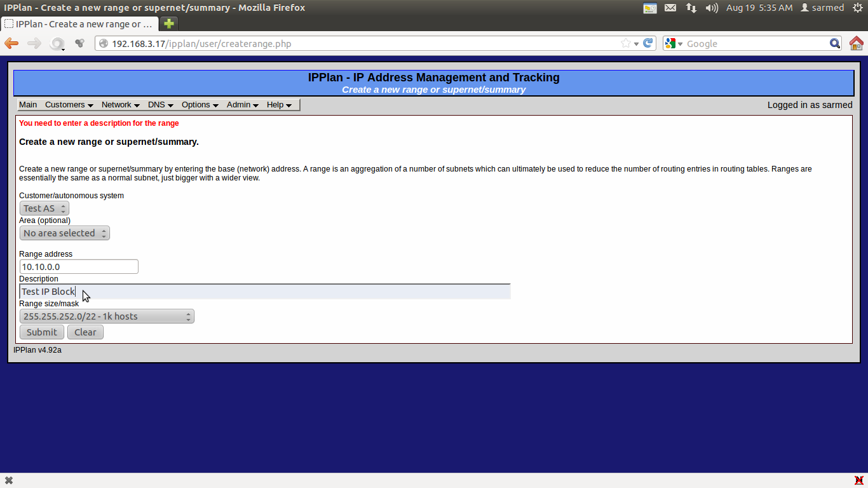Open the Range size/mask dropdown
868x488 pixels.
point(107,316)
